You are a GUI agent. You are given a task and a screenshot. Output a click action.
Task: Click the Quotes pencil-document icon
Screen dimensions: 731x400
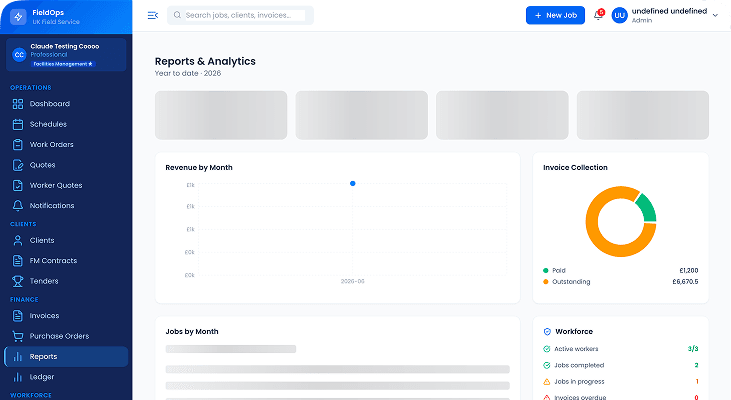[18, 165]
